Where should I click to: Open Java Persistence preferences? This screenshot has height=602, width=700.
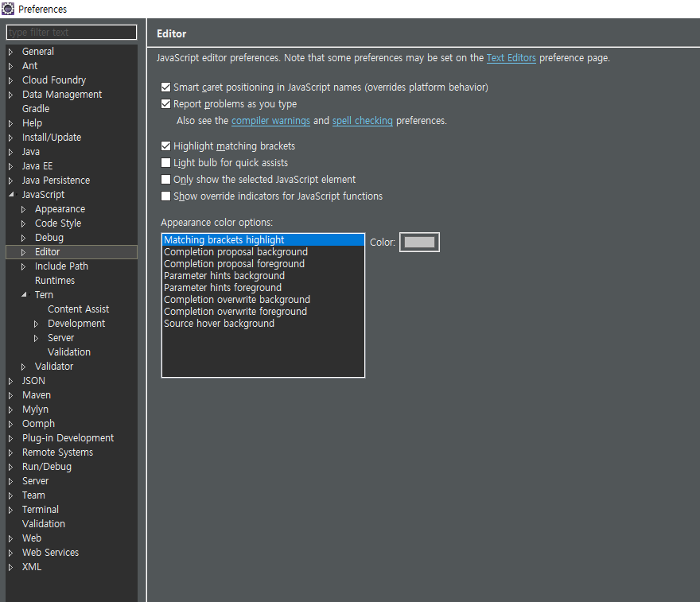pos(56,181)
